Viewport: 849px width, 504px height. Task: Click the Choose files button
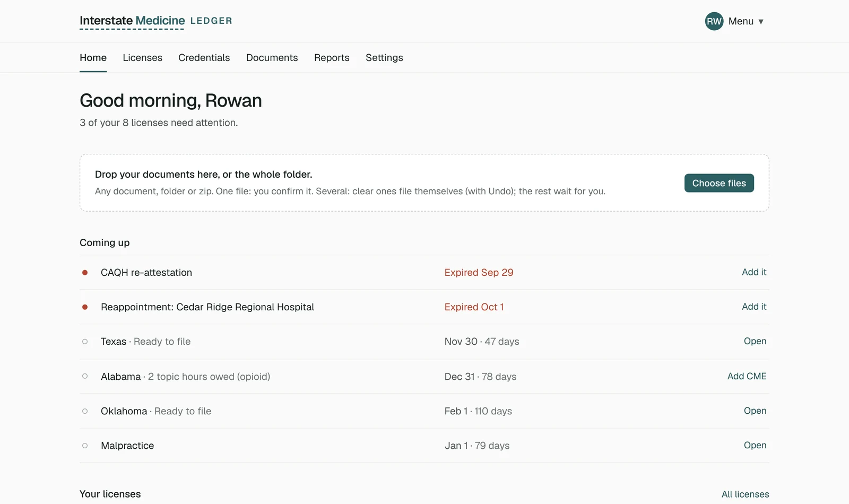pos(719,183)
